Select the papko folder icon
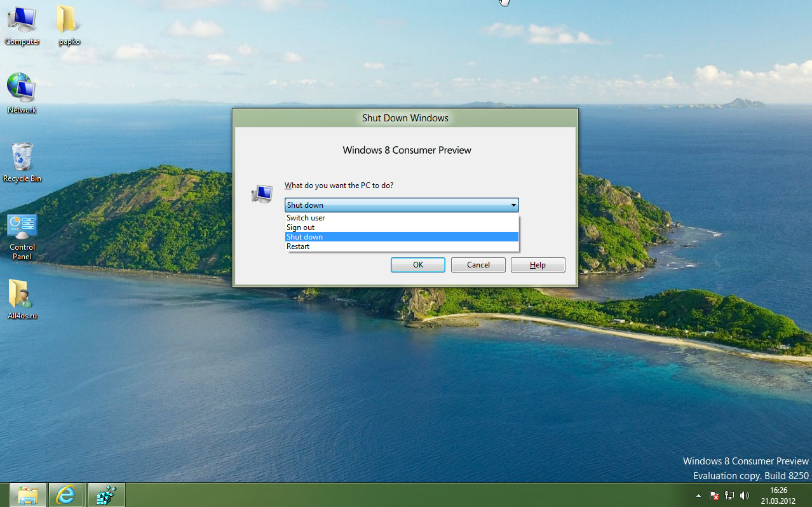Image resolution: width=812 pixels, height=507 pixels. tap(69, 25)
